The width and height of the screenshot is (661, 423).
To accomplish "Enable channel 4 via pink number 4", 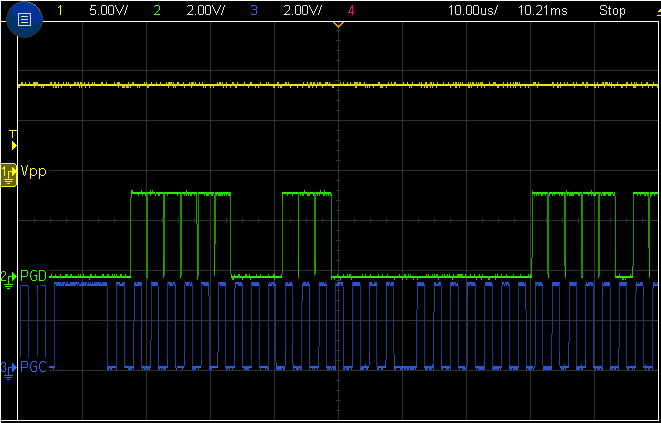I will [350, 11].
